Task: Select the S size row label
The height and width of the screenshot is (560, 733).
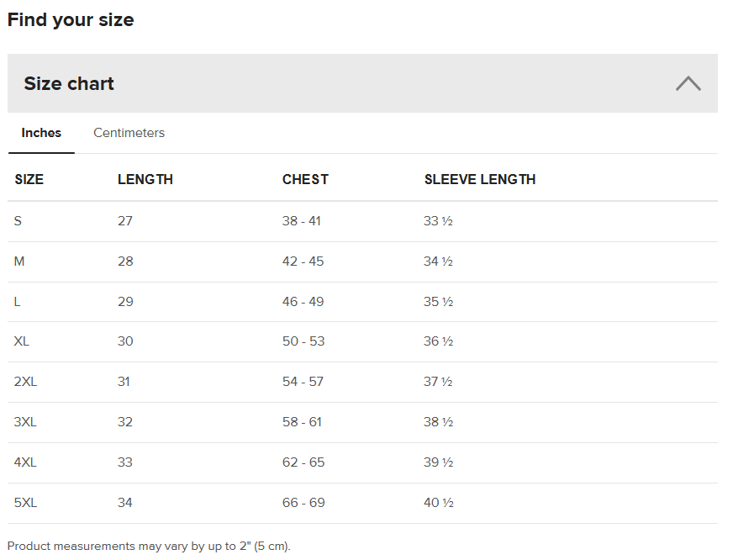Action: coord(18,221)
